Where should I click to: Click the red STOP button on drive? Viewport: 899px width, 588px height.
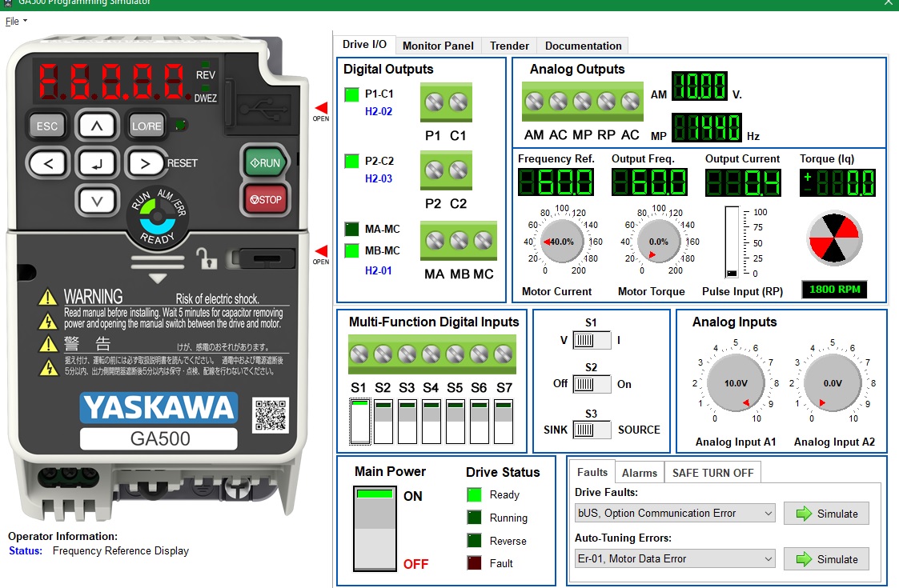(266, 199)
